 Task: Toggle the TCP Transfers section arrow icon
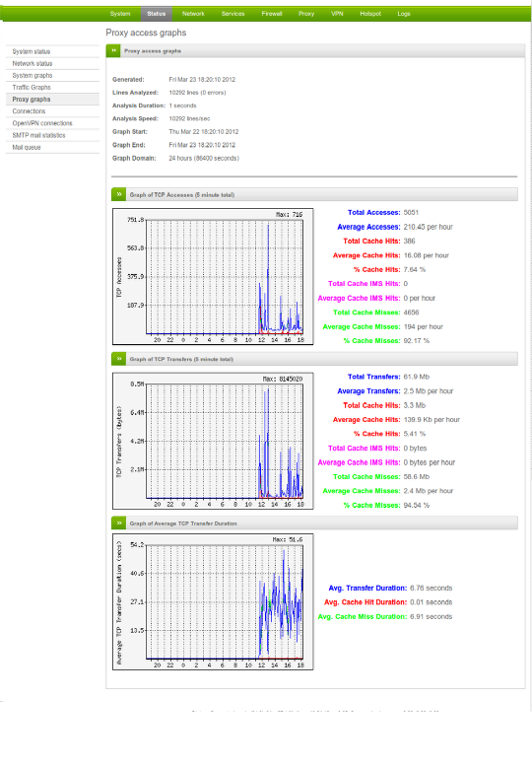(x=119, y=359)
